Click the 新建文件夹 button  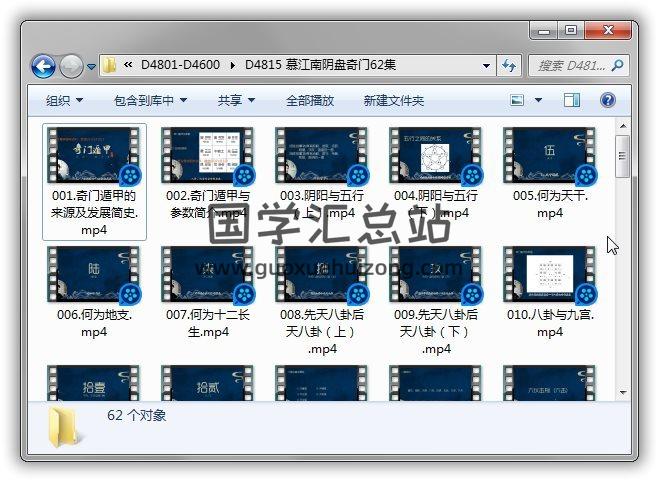click(393, 100)
